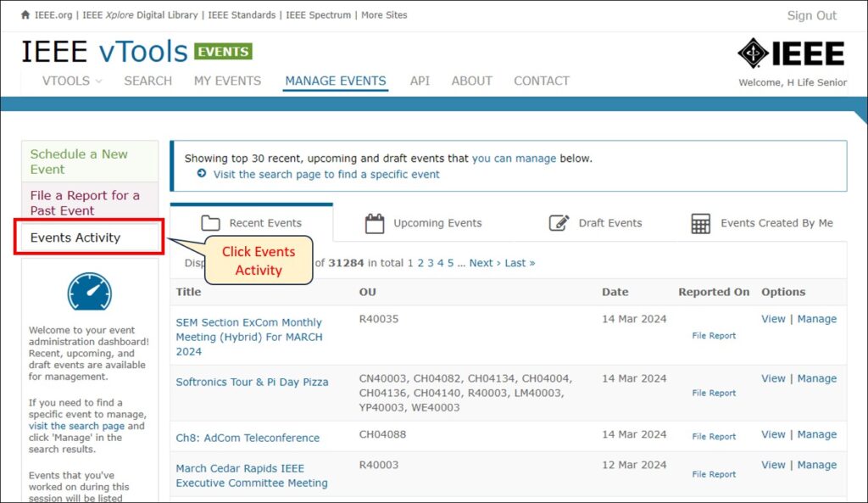Click the OU value CH04088
This screenshot has height=503, width=868.
pos(382,434)
